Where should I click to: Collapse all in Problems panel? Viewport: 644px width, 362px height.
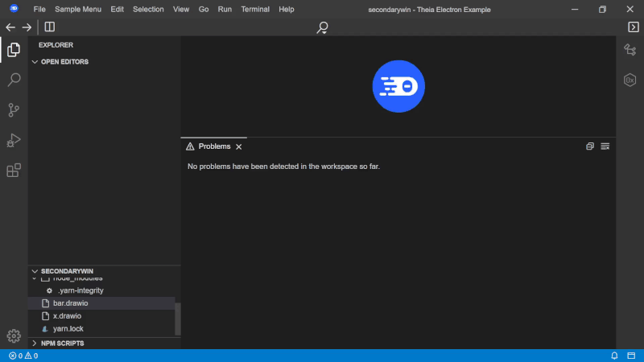[x=590, y=146]
